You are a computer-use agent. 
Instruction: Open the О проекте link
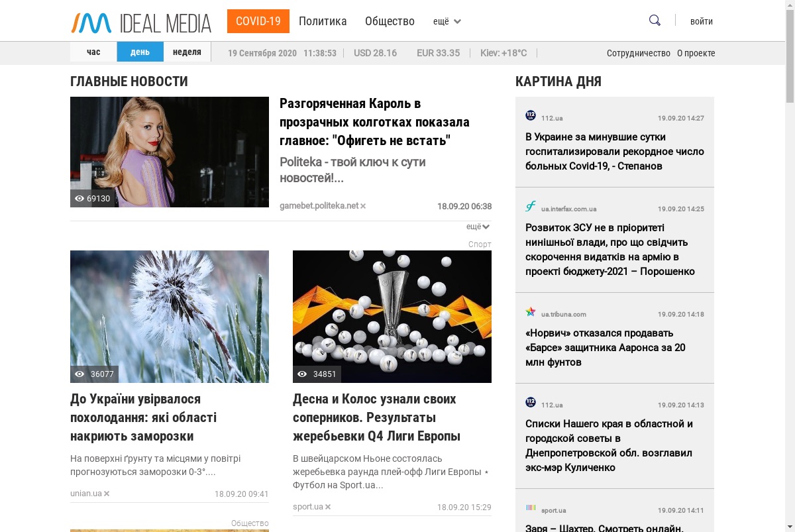[696, 53]
